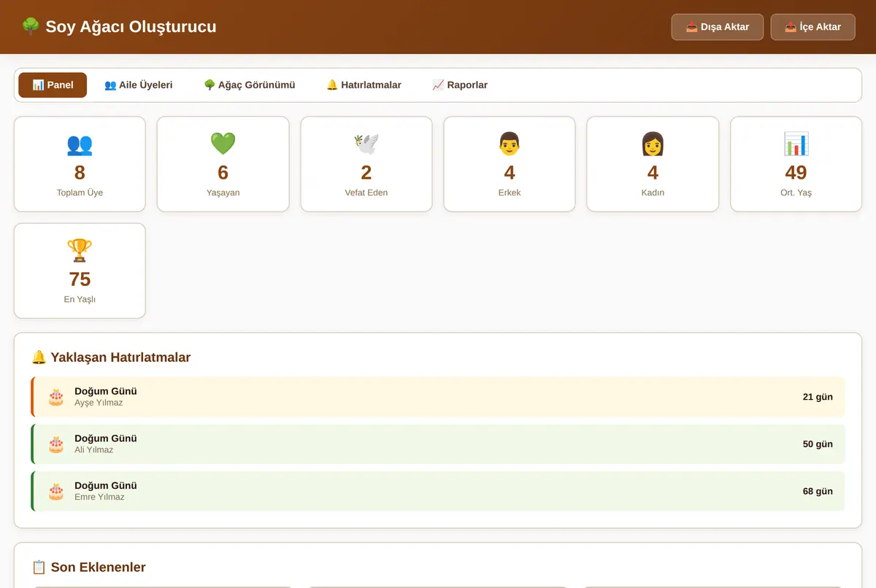Click the clipboard icon beside Son Eklenenler
The image size is (876, 588).
click(39, 568)
